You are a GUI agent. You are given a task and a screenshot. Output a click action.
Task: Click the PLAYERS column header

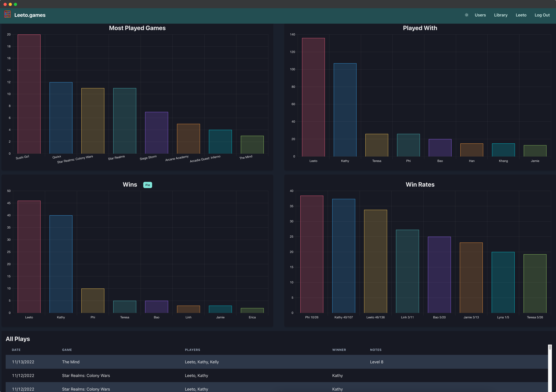pyautogui.click(x=192, y=350)
